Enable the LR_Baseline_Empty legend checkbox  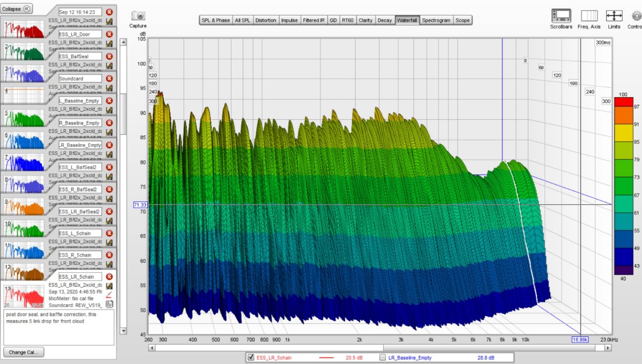[383, 358]
